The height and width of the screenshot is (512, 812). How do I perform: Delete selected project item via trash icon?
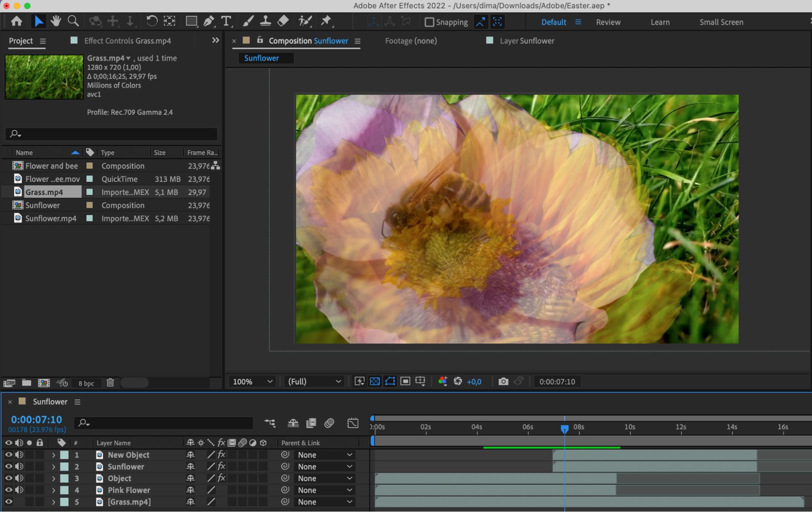click(x=110, y=382)
